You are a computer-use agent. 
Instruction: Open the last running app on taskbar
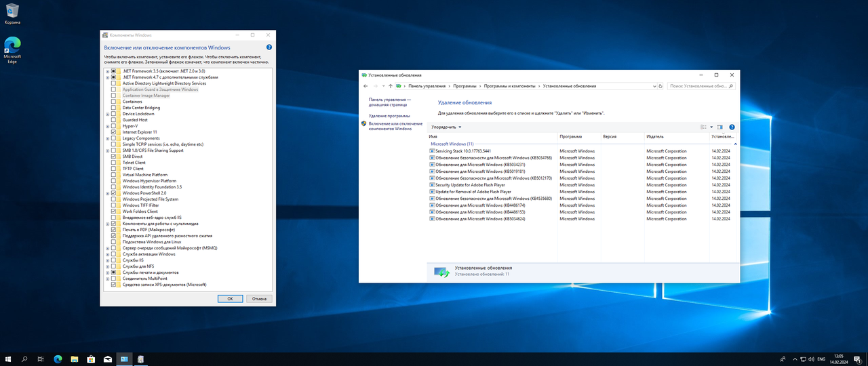pyautogui.click(x=140, y=359)
